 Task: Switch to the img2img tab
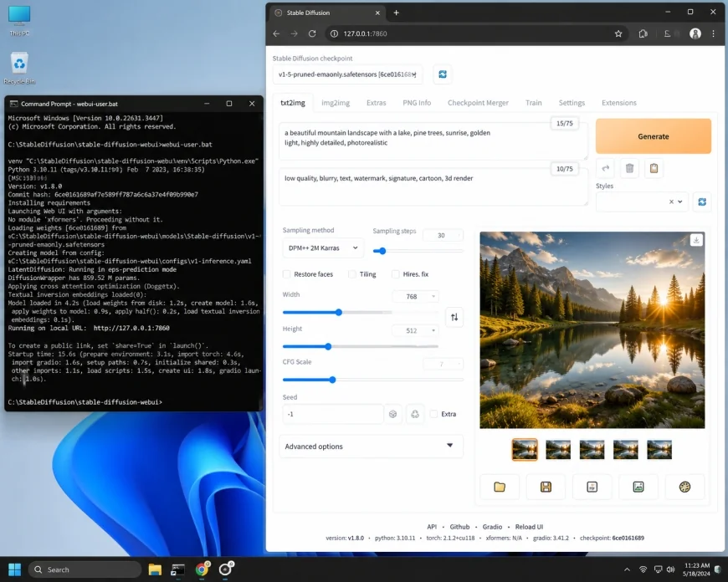(336, 103)
